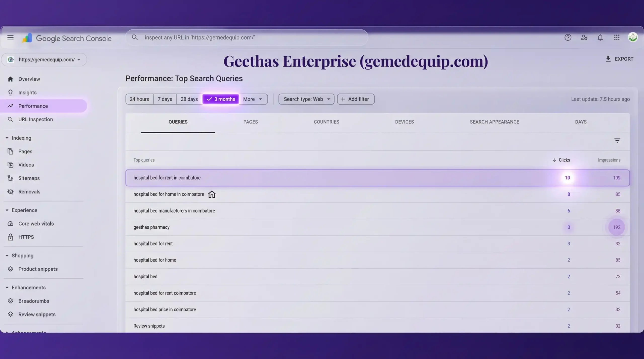The width and height of the screenshot is (644, 359).
Task: Open the Performance section with chart icon
Action: (33, 106)
